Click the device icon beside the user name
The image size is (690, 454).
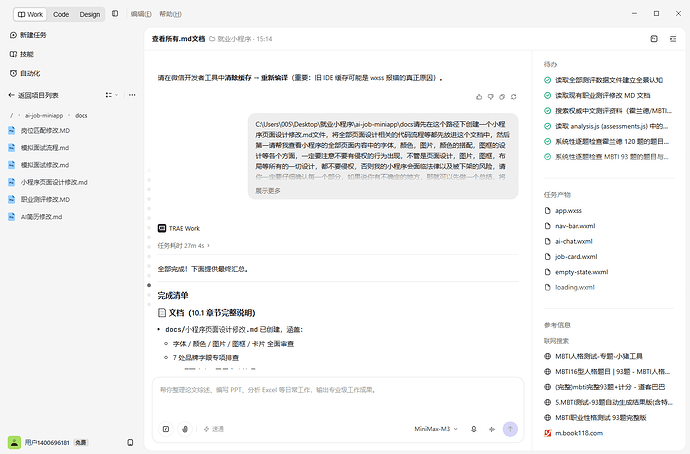click(130, 443)
